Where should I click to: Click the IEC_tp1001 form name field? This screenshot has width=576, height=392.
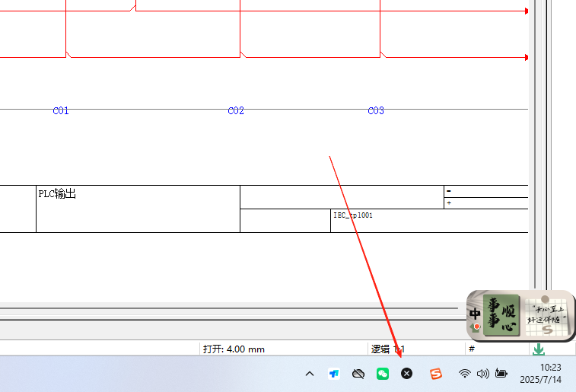353,215
